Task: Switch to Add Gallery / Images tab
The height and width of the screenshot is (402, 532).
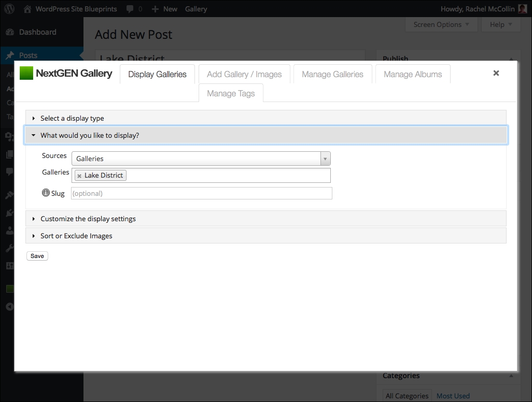Action: pyautogui.click(x=244, y=74)
